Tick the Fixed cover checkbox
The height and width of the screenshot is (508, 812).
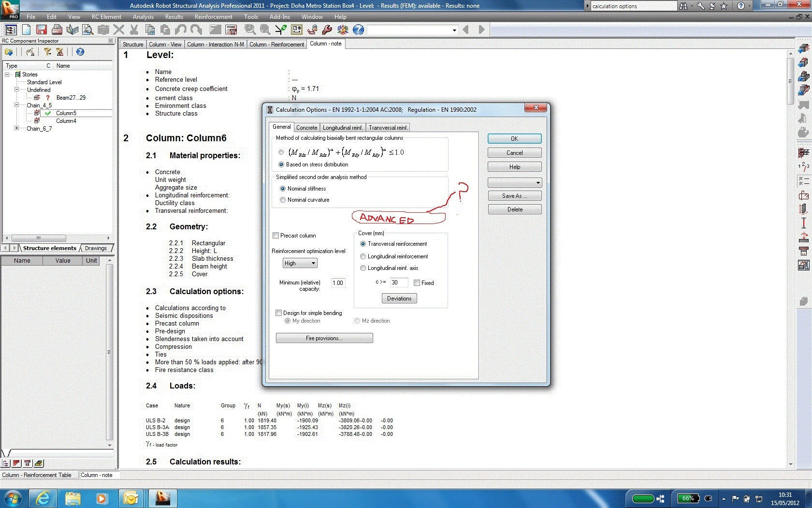417,283
